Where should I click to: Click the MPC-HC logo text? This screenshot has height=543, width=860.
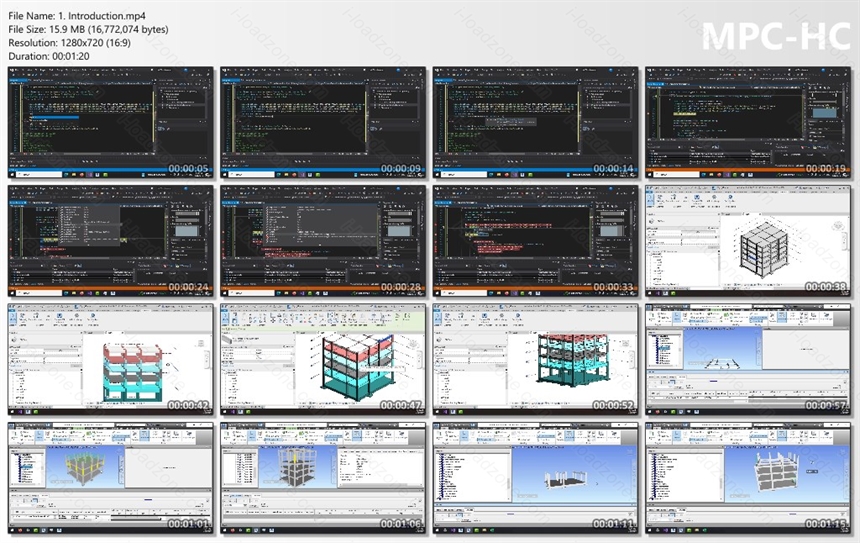(776, 36)
